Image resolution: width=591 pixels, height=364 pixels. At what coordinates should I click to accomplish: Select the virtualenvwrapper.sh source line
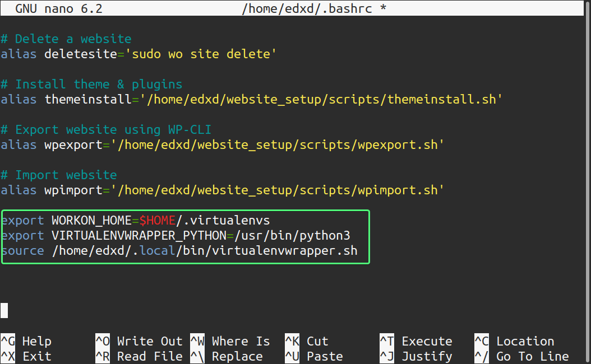coord(179,250)
